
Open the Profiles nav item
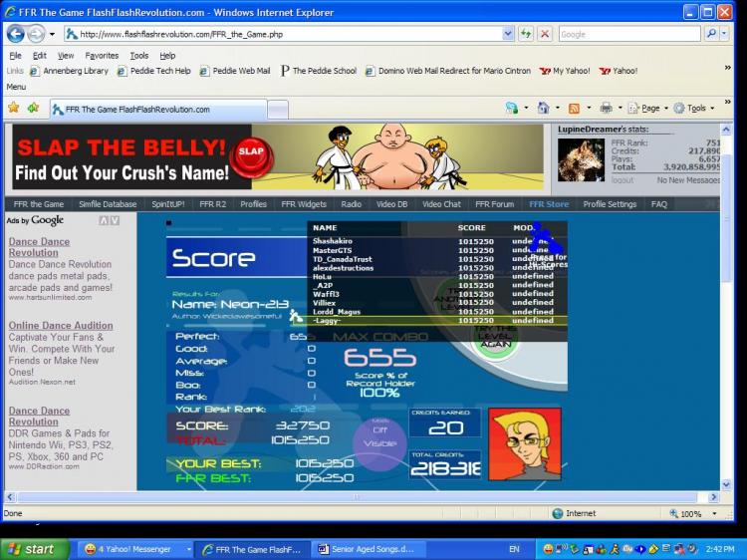point(253,204)
